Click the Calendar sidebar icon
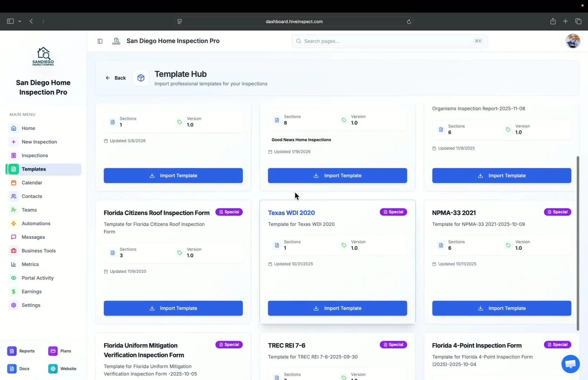 click(13, 183)
